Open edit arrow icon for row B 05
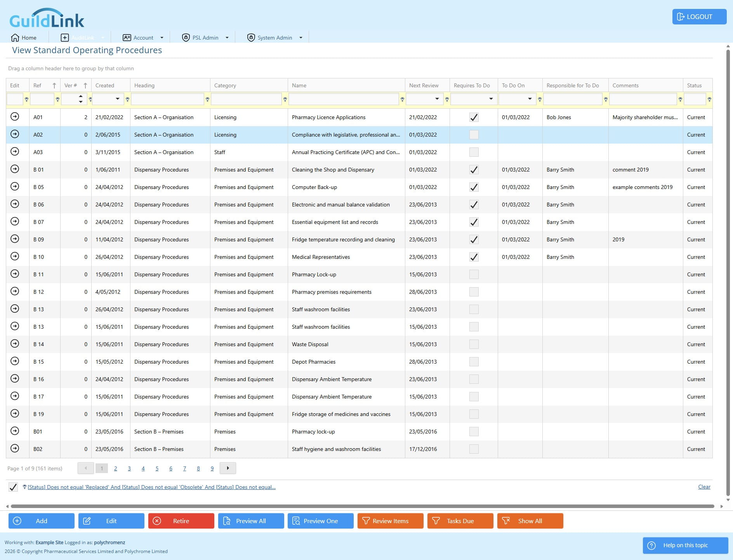 tap(15, 186)
